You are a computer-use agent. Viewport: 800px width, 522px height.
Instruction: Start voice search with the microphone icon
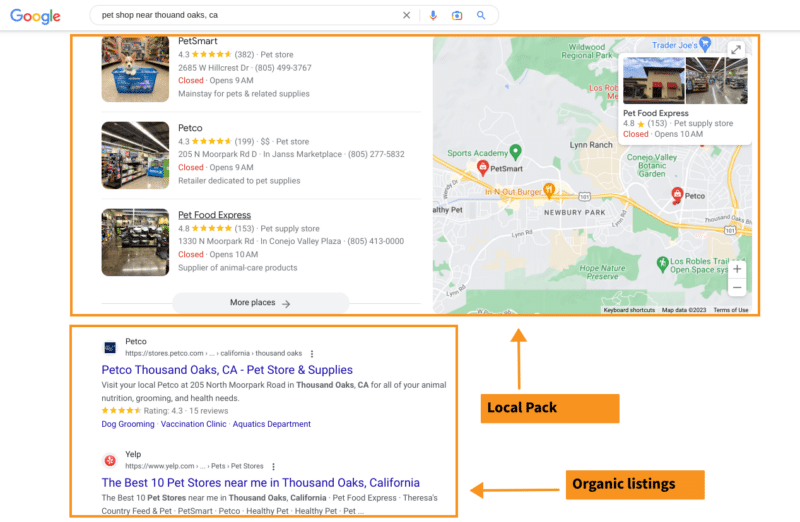coord(433,15)
